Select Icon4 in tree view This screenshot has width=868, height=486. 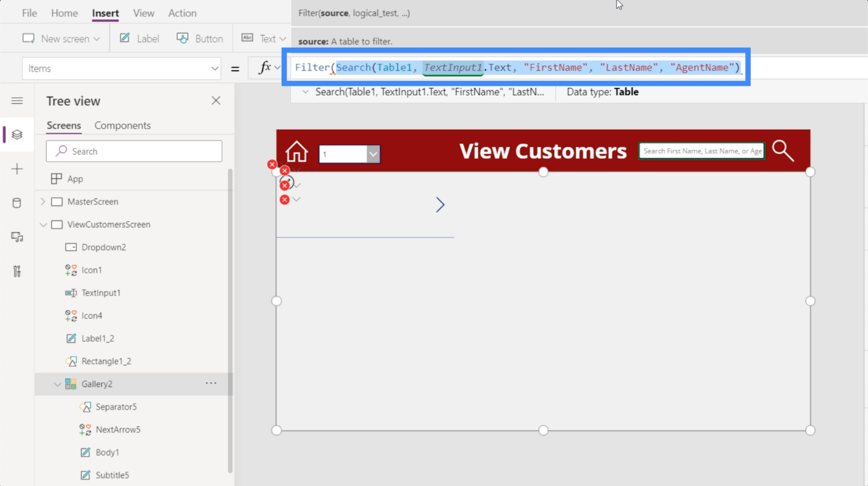pyautogui.click(x=91, y=315)
